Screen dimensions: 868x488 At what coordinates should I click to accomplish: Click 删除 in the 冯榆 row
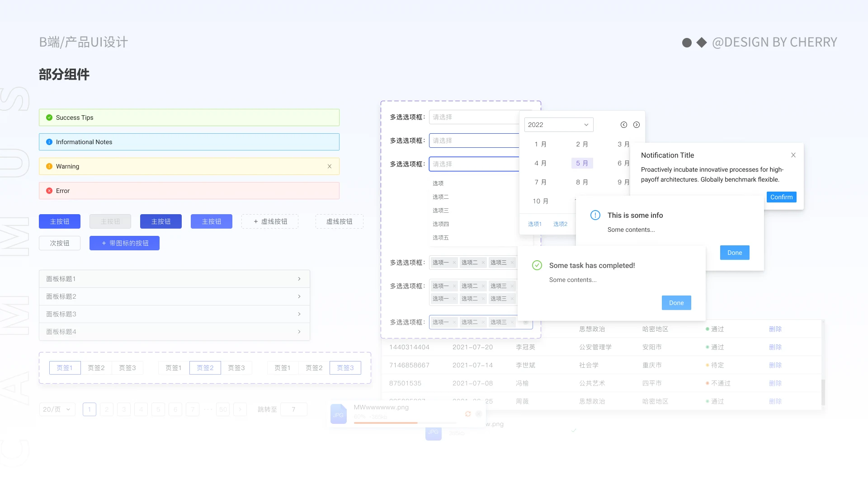[x=775, y=383]
